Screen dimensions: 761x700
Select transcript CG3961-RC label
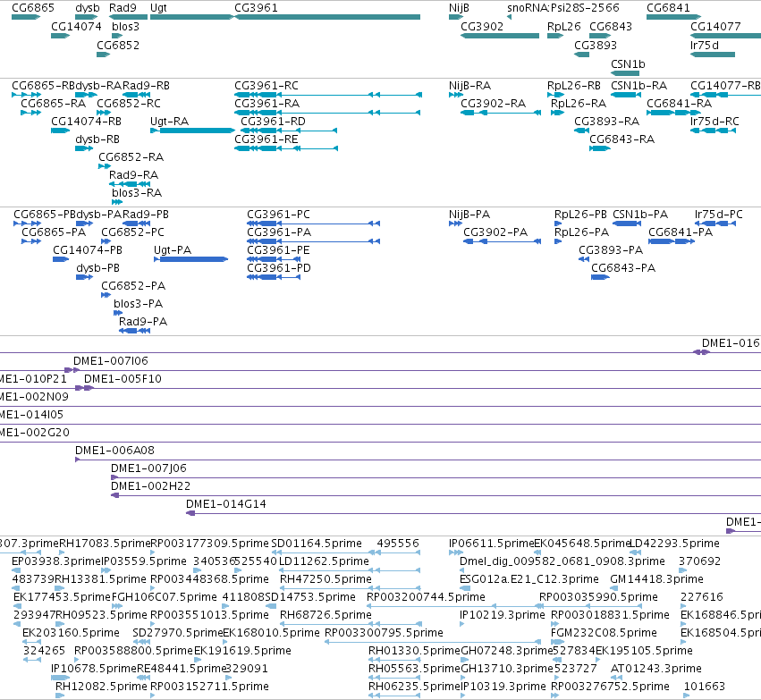pos(266,86)
